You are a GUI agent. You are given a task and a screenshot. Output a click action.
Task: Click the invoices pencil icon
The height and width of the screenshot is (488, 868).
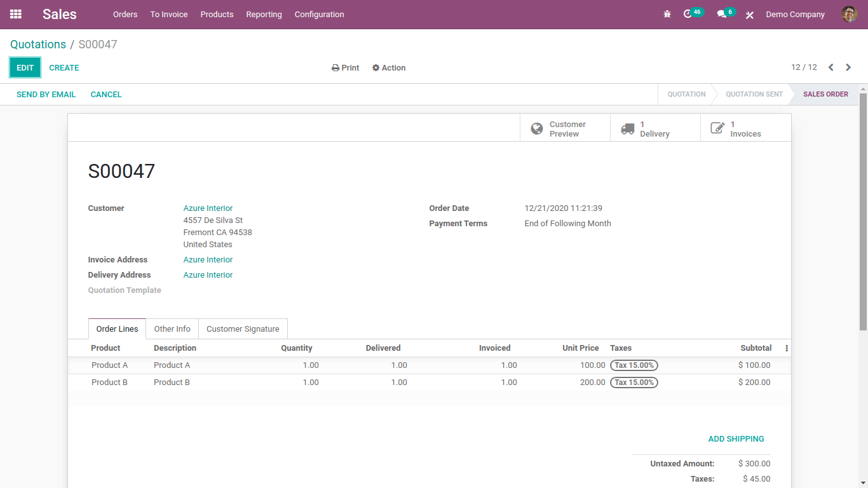coord(717,129)
